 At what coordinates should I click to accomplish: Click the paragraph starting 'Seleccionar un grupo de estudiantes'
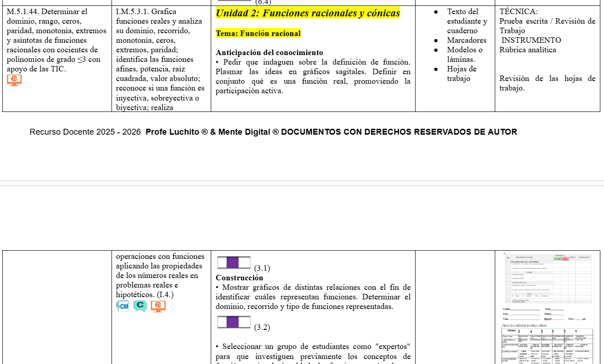point(313,354)
